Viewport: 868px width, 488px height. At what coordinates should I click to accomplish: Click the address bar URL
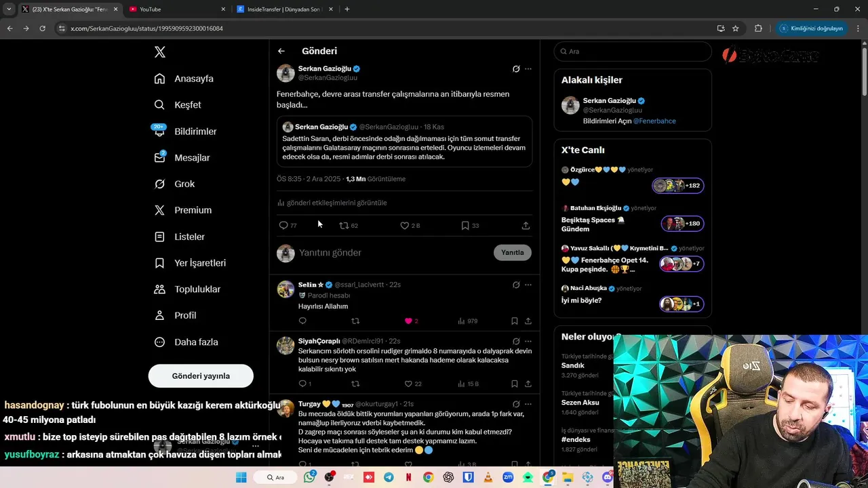pos(146,28)
